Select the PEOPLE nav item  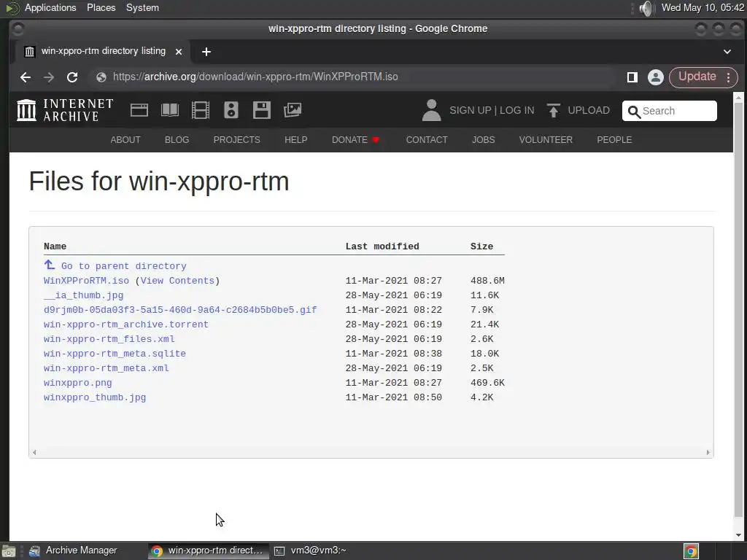click(x=614, y=140)
